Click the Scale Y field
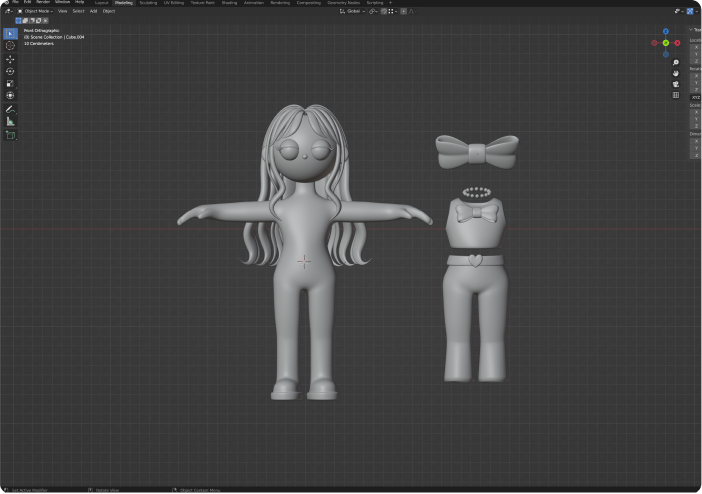Screen dimensions: 702x494 pos(696,119)
